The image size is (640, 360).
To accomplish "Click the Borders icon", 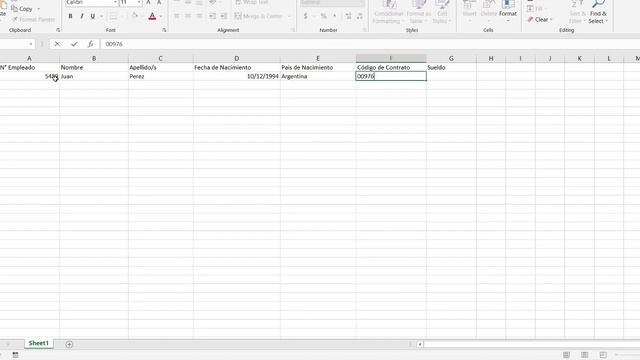I will (113, 16).
